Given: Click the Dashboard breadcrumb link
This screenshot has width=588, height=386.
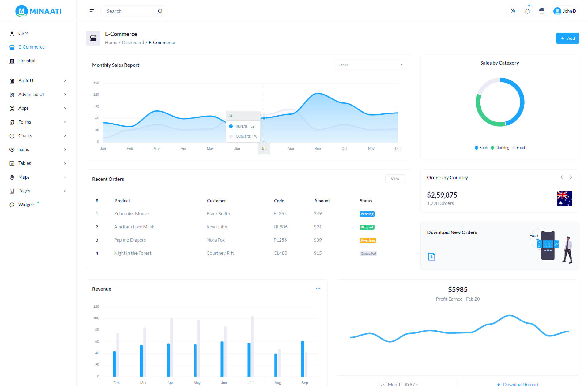Looking at the screenshot, I should coord(133,43).
